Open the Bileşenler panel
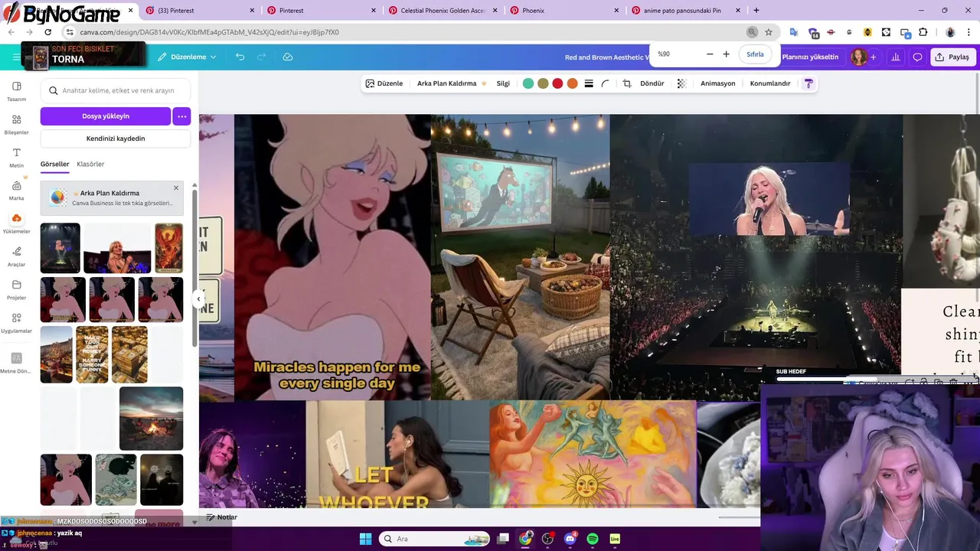Screen dimensions: 980x551 (16, 124)
